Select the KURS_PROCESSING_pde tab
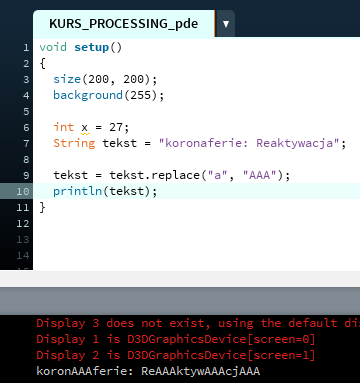Viewport: 360px width, 383px height. pyautogui.click(x=124, y=24)
